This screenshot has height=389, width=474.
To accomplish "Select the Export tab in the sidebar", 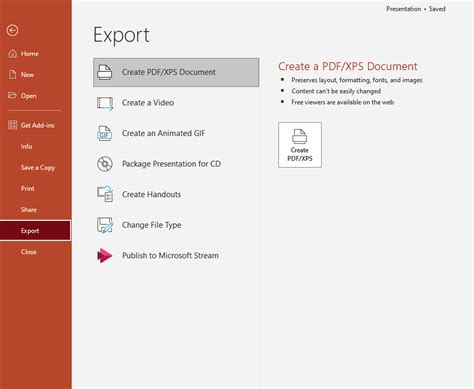I will tap(35, 230).
